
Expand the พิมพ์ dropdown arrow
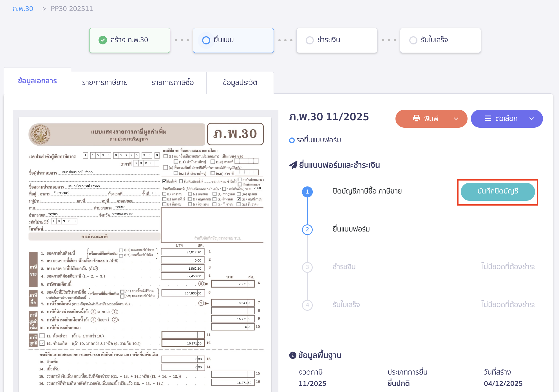[456, 119]
